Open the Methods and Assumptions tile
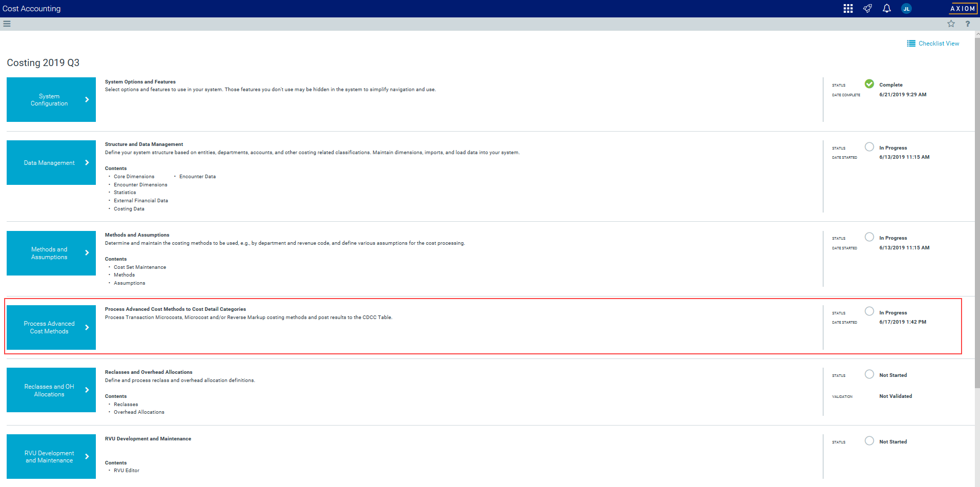Screen dimensions: 980x487 [51, 253]
